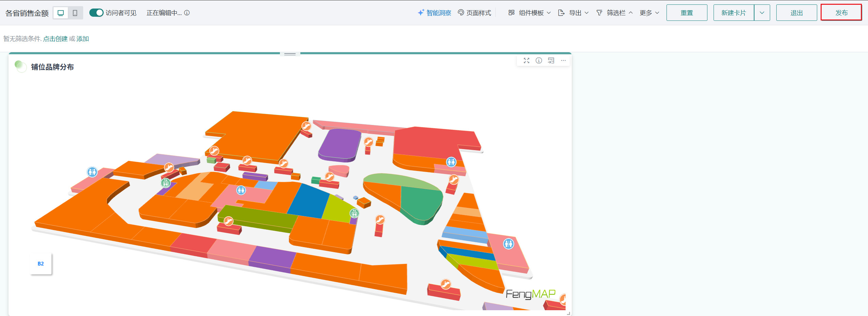Select the B2 floor button on map
Image resolution: width=868 pixels, height=316 pixels.
pyautogui.click(x=41, y=263)
